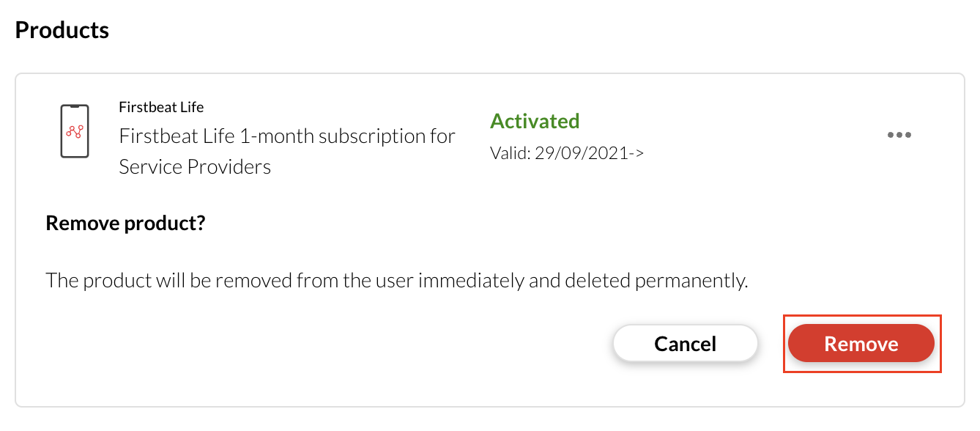Click the Firstbeat Life phone icon

coord(74,131)
